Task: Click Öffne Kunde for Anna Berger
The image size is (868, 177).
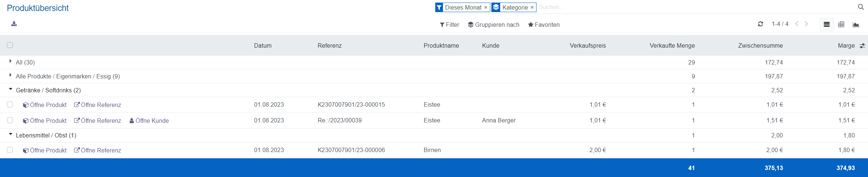Action: (x=149, y=121)
